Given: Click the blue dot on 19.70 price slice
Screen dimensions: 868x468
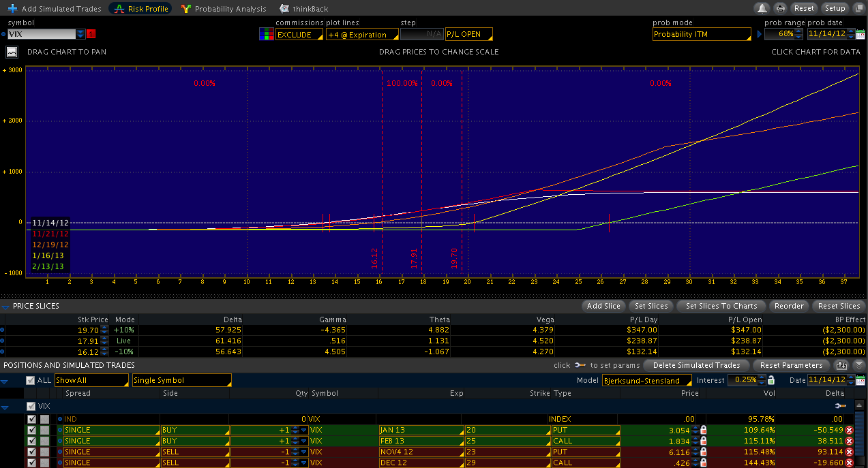Looking at the screenshot, I should 3,330.
